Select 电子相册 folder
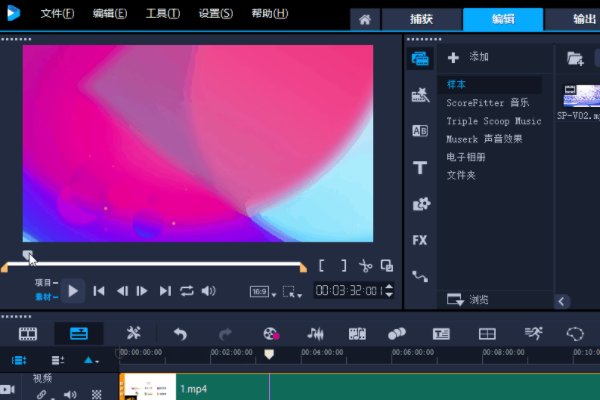 [x=466, y=157]
